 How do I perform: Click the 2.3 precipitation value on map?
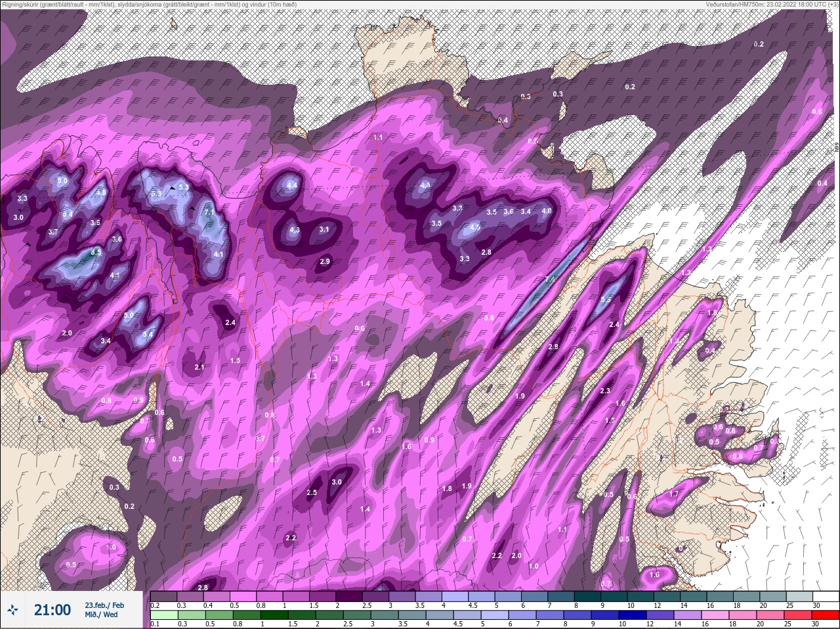pos(605,391)
